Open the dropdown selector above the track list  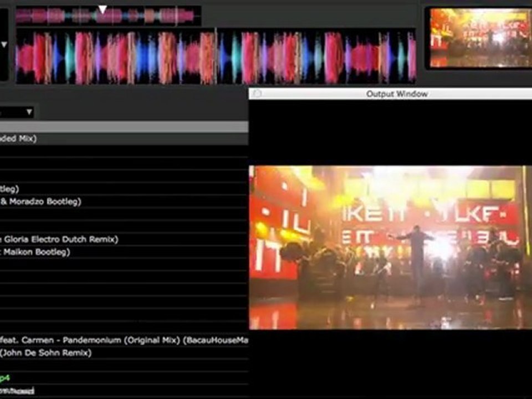coord(16,112)
